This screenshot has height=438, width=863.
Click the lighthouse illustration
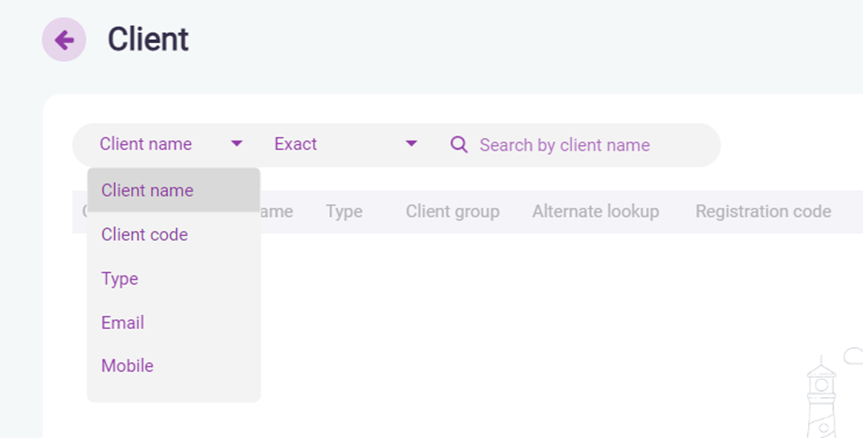[822, 400]
